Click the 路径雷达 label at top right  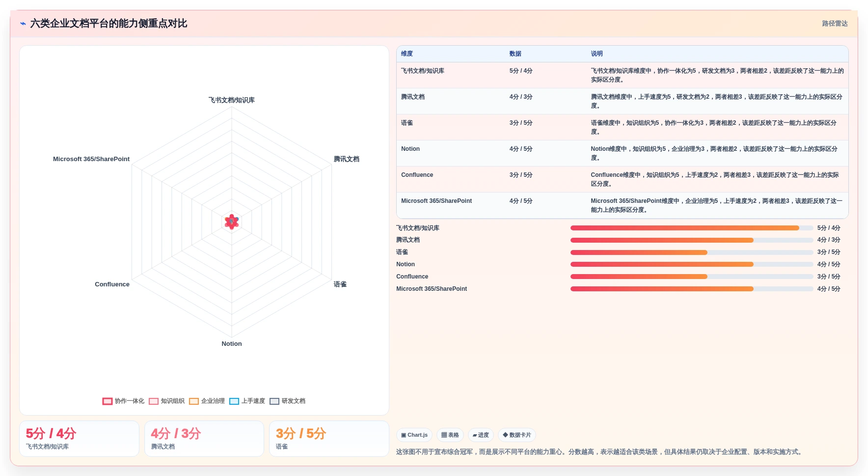[835, 24]
